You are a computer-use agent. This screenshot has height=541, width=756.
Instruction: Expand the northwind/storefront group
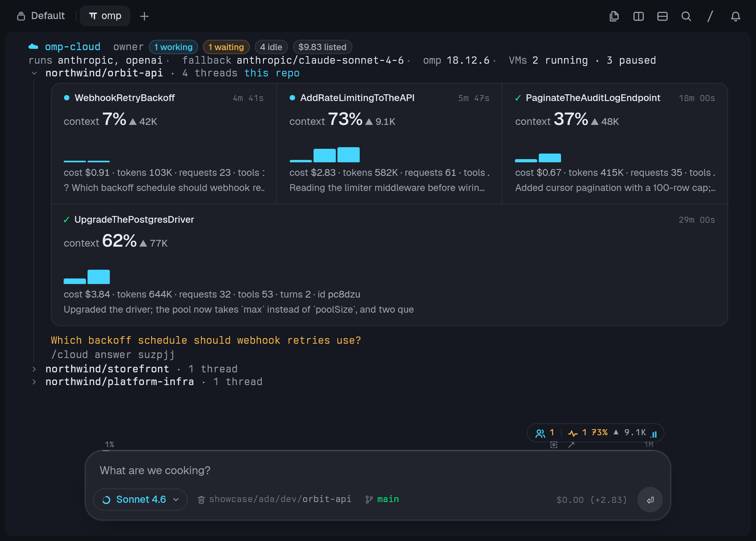pos(34,369)
